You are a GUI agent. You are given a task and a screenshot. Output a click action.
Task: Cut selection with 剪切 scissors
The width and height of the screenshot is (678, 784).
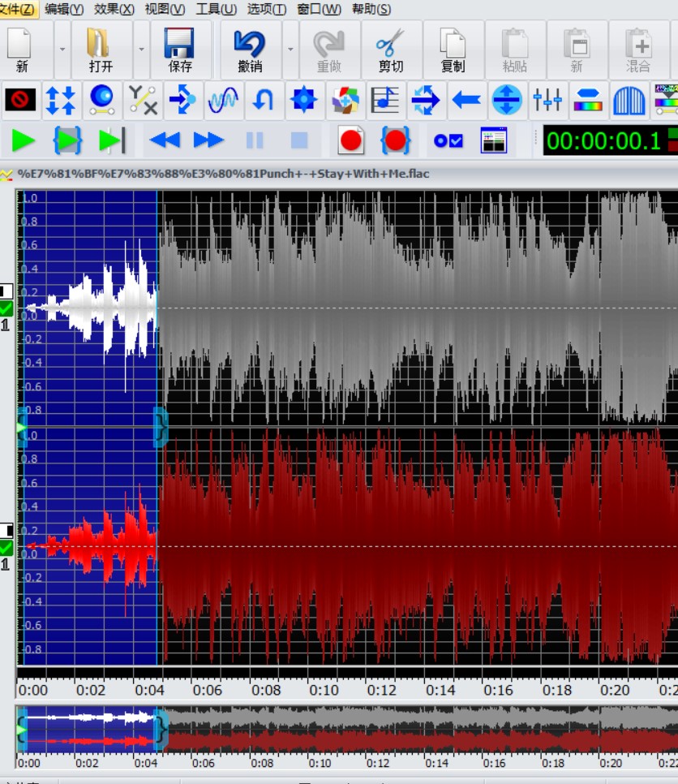(391, 50)
